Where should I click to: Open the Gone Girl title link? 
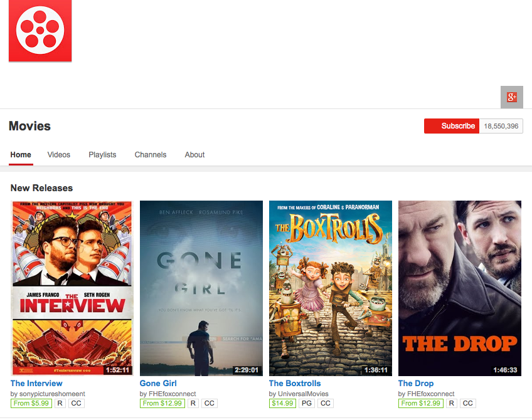point(158,383)
